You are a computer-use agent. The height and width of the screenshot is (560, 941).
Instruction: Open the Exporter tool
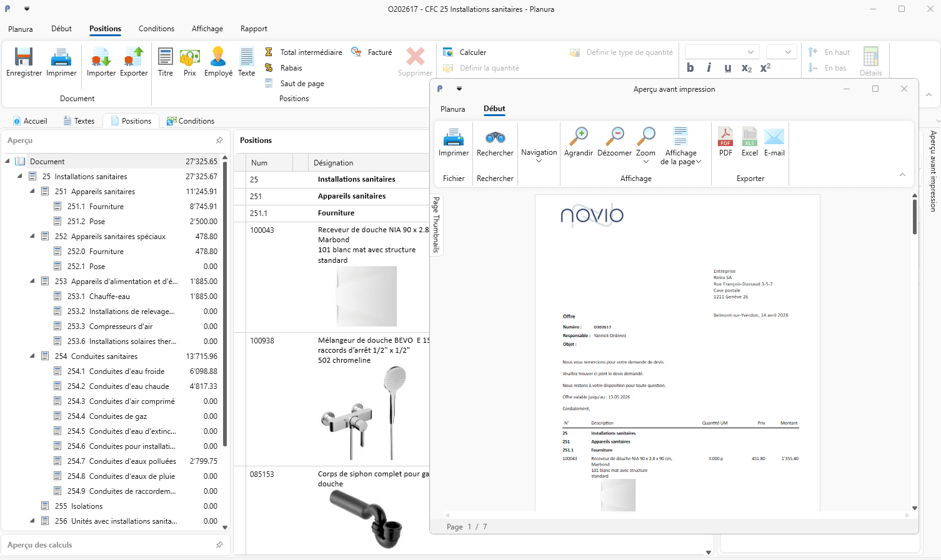pyautogui.click(x=134, y=62)
